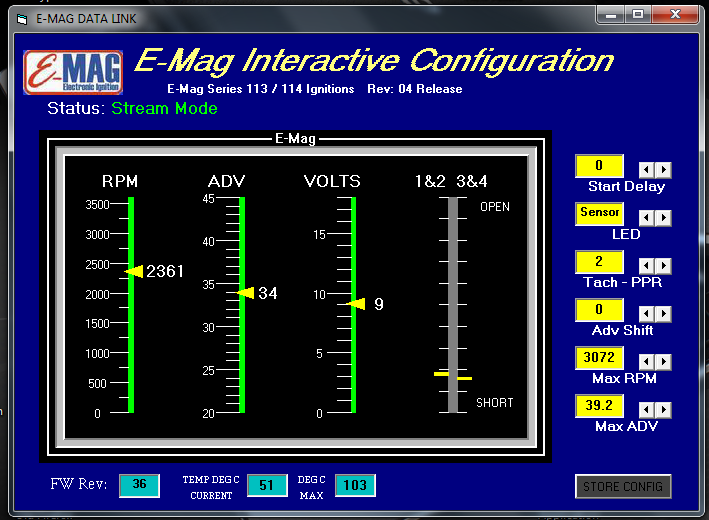Raise Max ADV with right arrow
Image resolution: width=709 pixels, height=520 pixels.
tap(663, 410)
